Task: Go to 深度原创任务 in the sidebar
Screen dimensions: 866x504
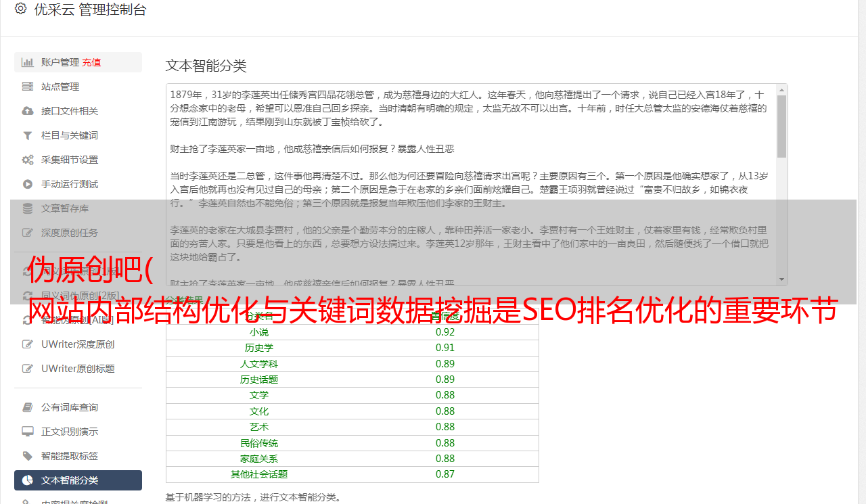Action: point(78,233)
